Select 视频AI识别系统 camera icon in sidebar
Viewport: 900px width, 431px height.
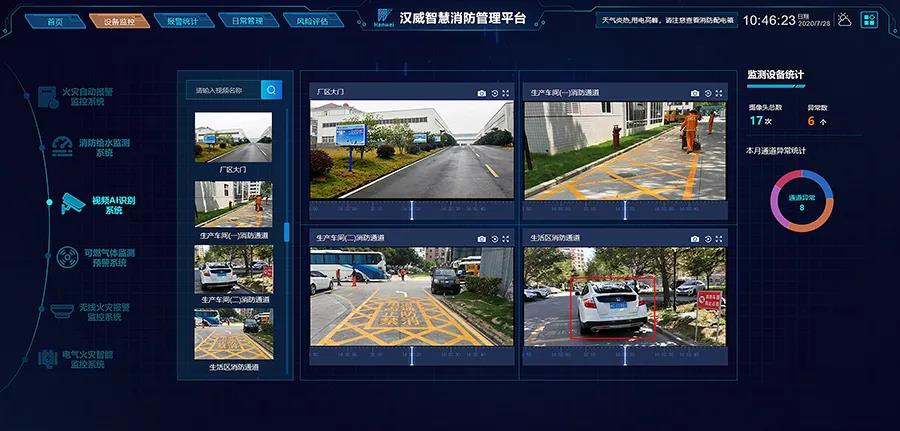pyautogui.click(x=72, y=203)
